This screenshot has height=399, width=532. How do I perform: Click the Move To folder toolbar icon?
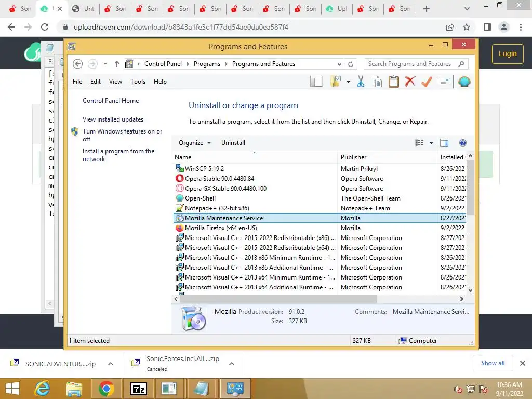point(335,82)
